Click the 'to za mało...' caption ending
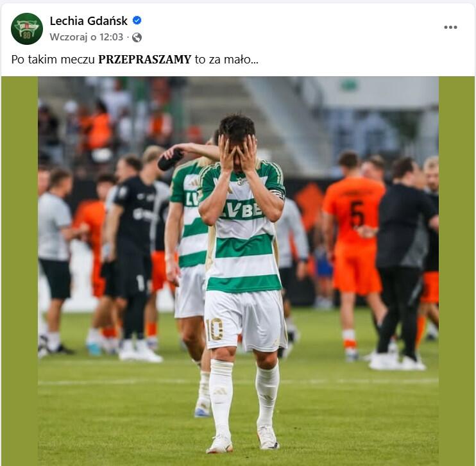This screenshot has width=476, height=466. [226, 59]
